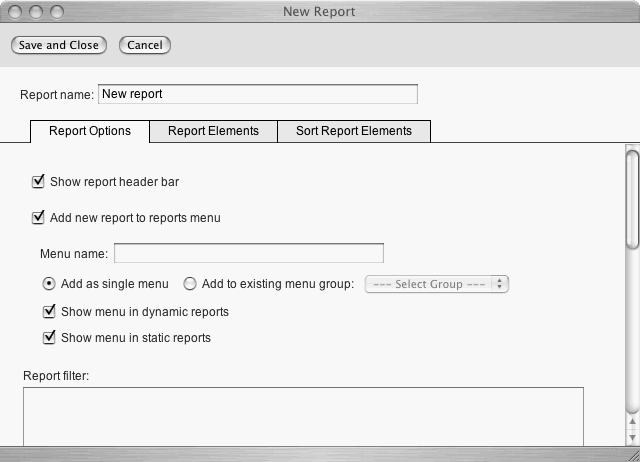Viewport: 640px width, 462px height.
Task: Close the New Report window
Action: point(15,11)
